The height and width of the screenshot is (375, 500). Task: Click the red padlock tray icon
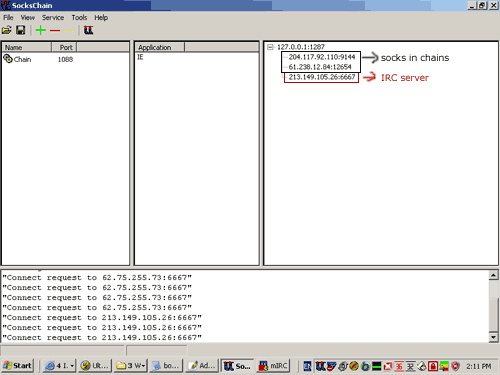pyautogui.click(x=433, y=366)
